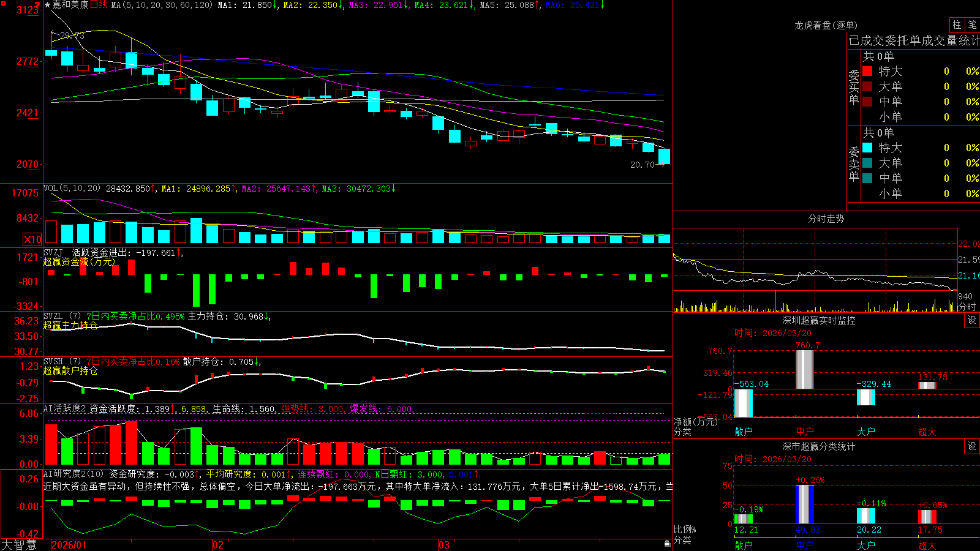Screen dimensions: 980x551
Task: Click the question mark icon top-left
Action: 37,6
